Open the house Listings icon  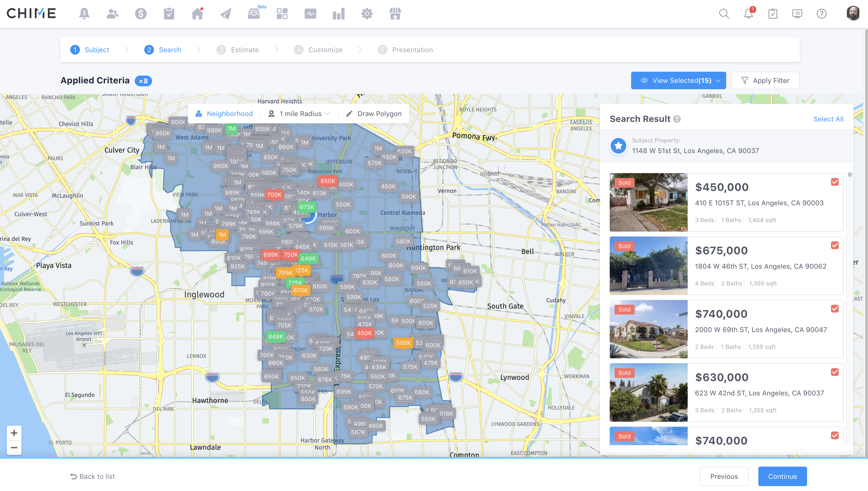click(197, 14)
